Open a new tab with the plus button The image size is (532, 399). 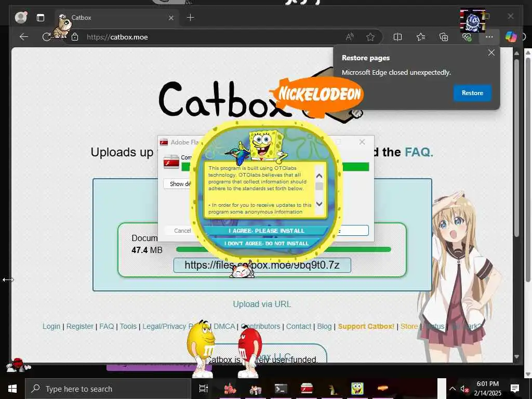coord(190,18)
